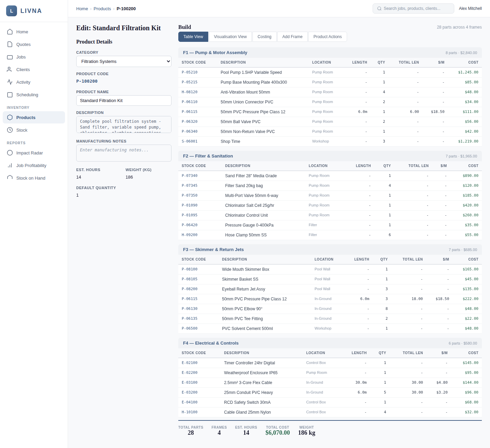Open the Category dropdown
This screenshot has height=448, width=490.
(x=124, y=61)
